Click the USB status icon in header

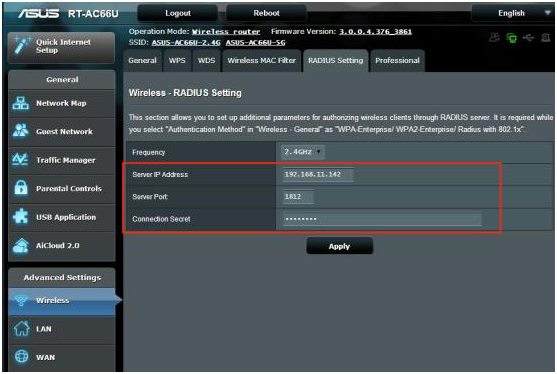click(x=529, y=37)
